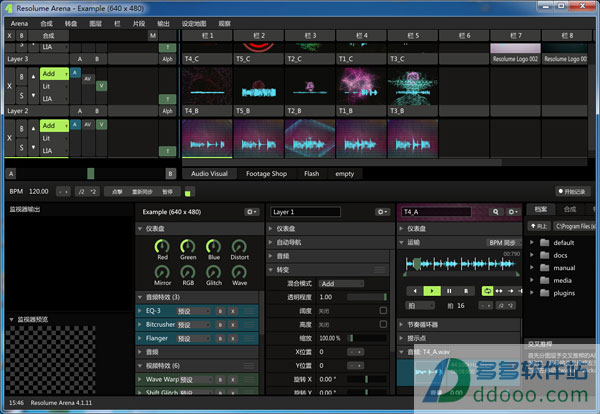Toggle Layer 2 bypass B button

(x=21, y=77)
